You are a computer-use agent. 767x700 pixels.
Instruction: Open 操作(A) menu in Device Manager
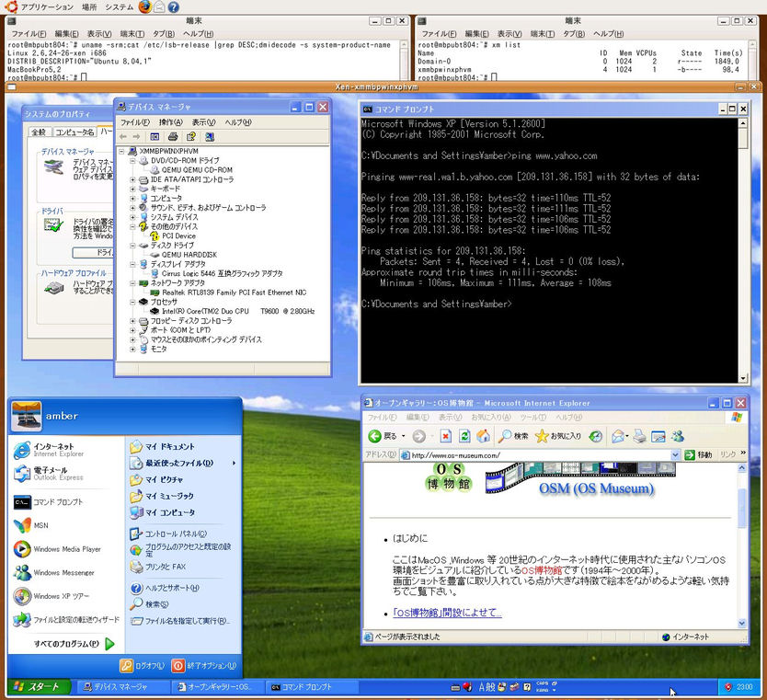pyautogui.click(x=170, y=121)
